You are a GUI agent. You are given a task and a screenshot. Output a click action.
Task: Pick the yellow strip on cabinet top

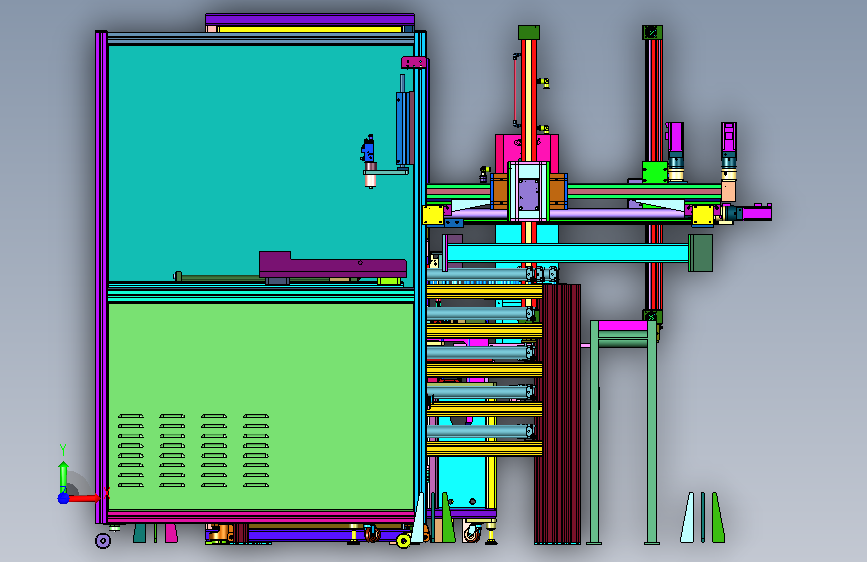(x=310, y=29)
